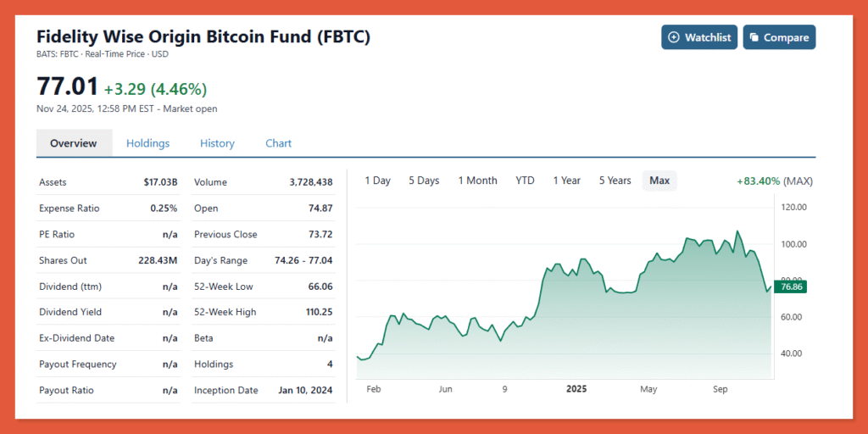Choose the 1 Year chart range

[x=566, y=181]
